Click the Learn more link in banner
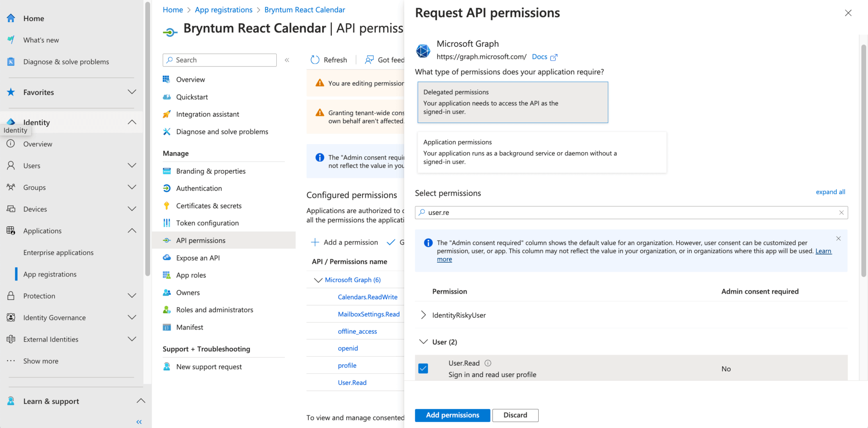Image resolution: width=868 pixels, height=428 pixels. [x=823, y=251]
